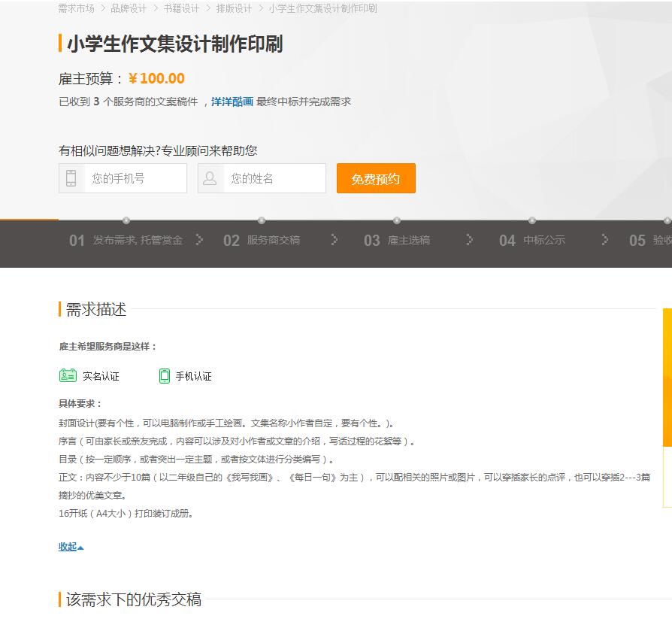Select step 03 雇主选稿 in progress bar
The image size is (672, 631).
[x=397, y=240]
